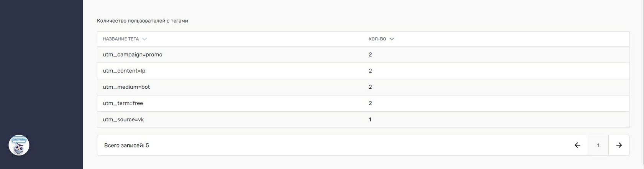Click the count value for utm_medium=bot
The height and width of the screenshot is (169, 644).
[x=370, y=87]
